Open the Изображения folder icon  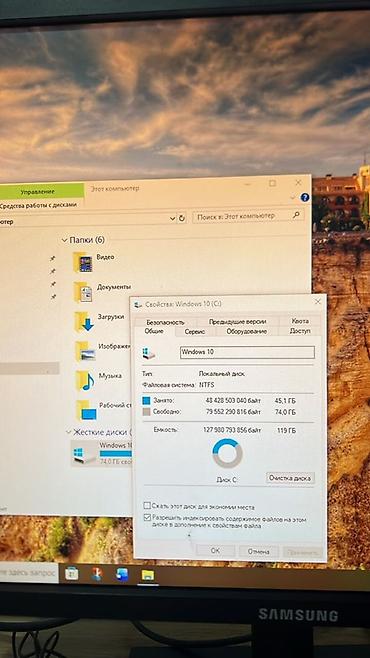[85, 352]
